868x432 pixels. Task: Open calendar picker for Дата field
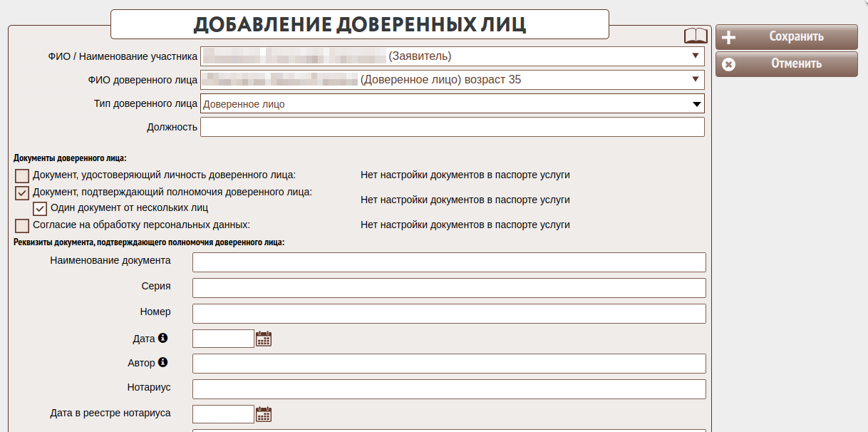point(264,339)
